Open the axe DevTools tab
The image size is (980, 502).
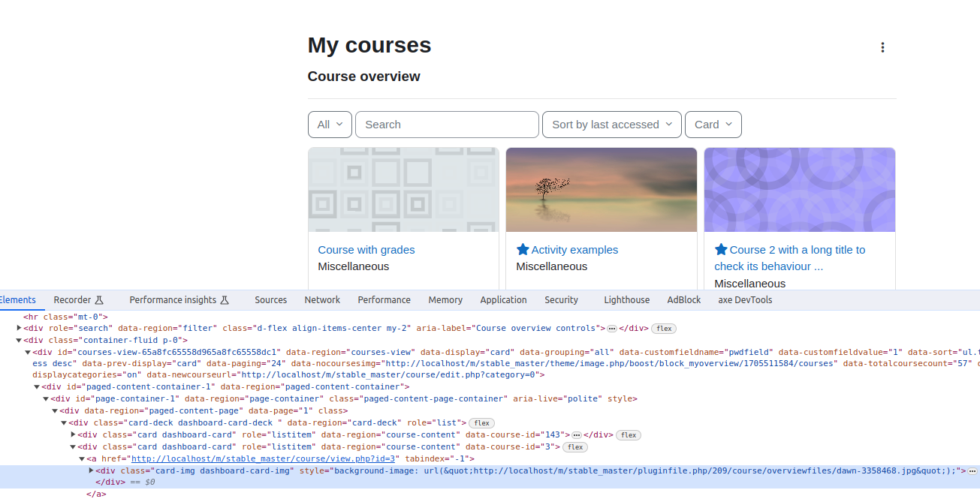[x=745, y=299]
